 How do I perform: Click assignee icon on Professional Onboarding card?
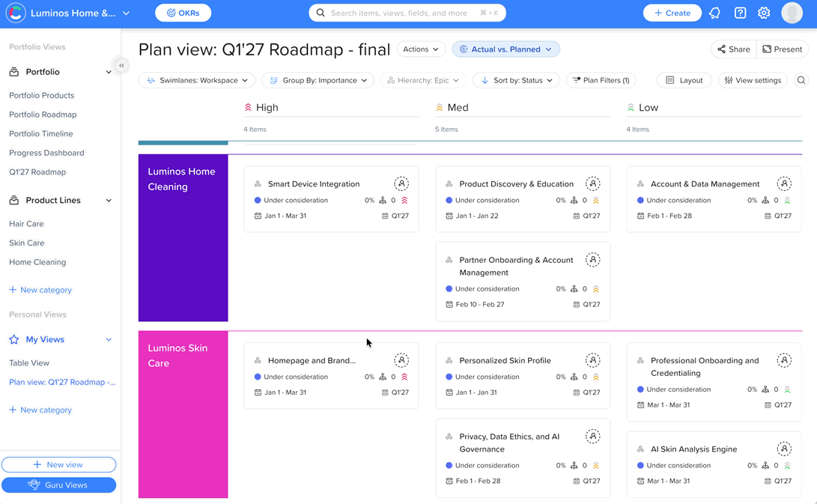[x=783, y=360]
